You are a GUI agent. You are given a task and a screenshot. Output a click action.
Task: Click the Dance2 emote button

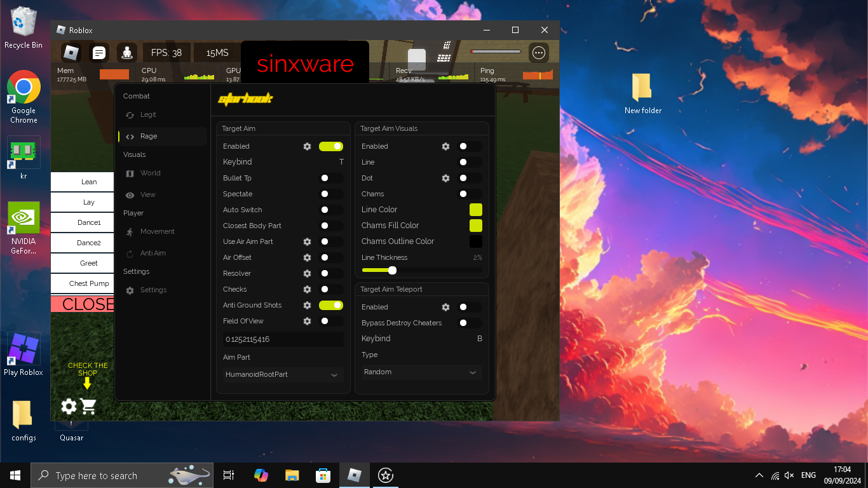click(83, 243)
